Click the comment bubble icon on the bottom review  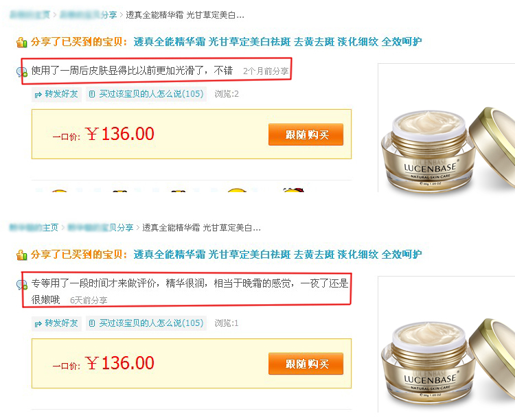click(22, 284)
